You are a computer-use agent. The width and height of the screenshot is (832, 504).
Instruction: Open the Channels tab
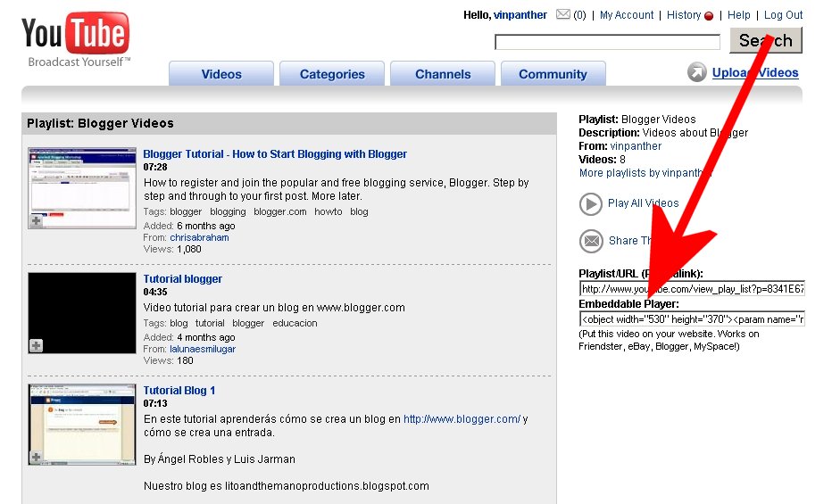coord(443,74)
